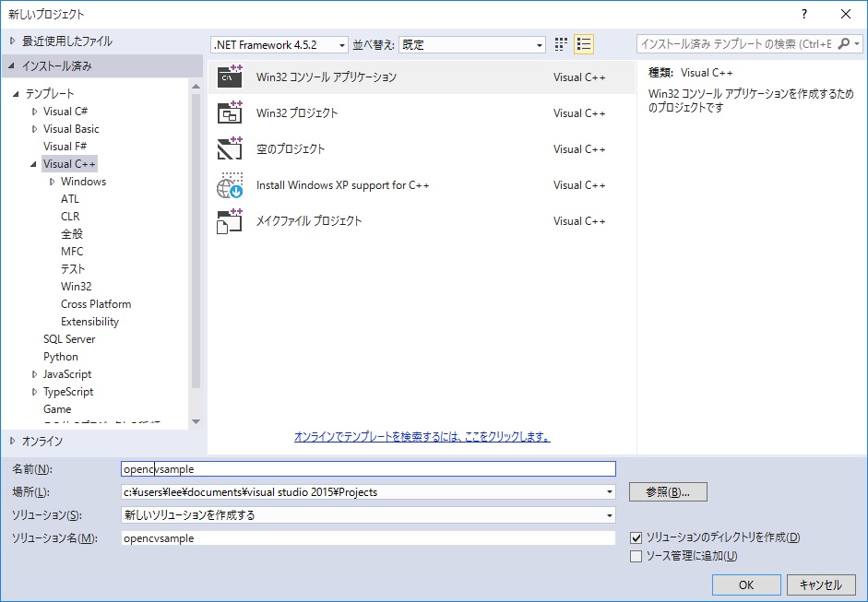
Task: Open the 並べ替え sort dropdown
Action: point(473,44)
